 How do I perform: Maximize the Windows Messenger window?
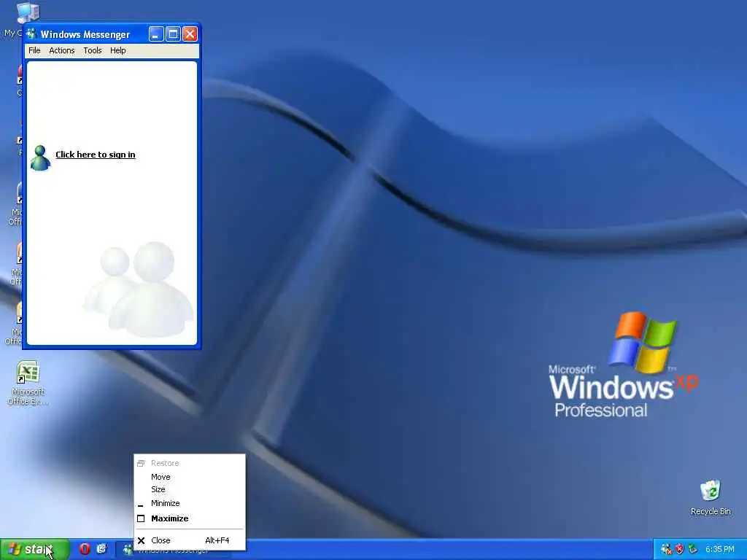tap(173, 34)
